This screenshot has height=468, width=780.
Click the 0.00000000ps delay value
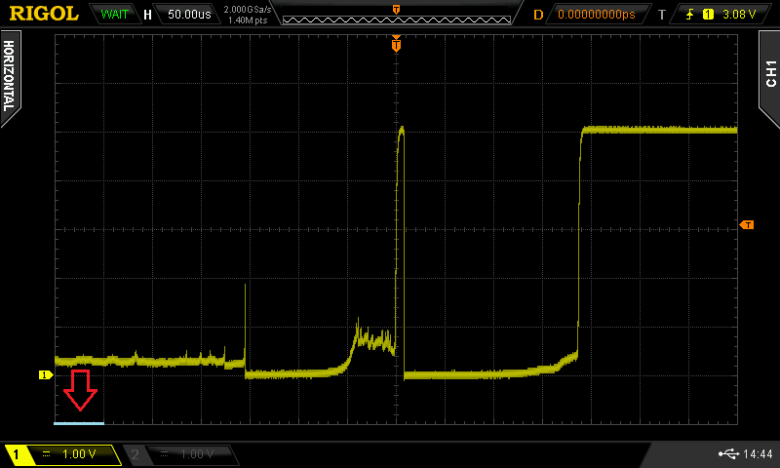click(596, 15)
